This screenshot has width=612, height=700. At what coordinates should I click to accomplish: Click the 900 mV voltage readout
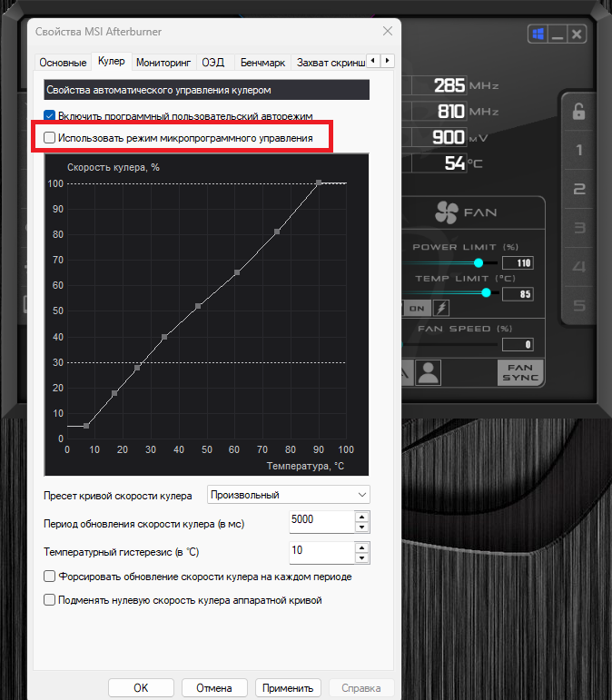450,137
